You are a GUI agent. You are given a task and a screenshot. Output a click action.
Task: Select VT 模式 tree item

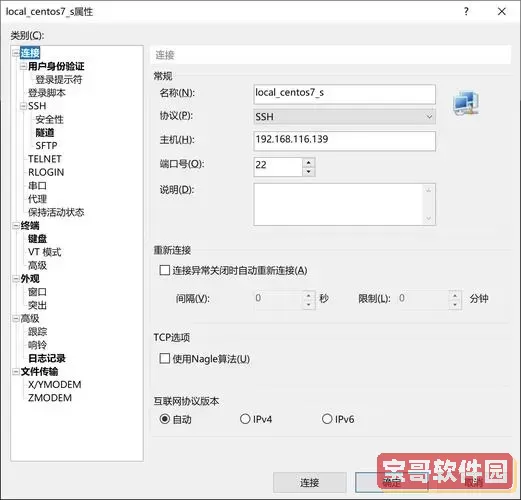tap(45, 252)
